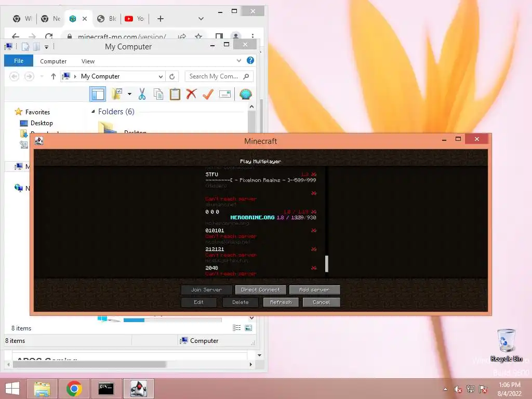Switch to Details view icon in status bar
Screen dimensions: 532x399
click(236, 327)
